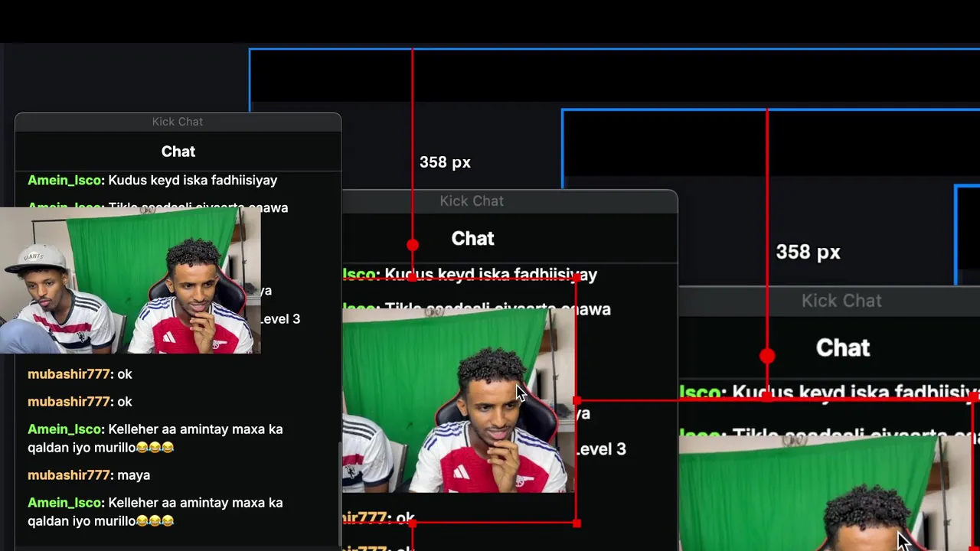Click 'Level 3' text in the middle window
Viewport: 980px width, 551px height.
coord(600,449)
